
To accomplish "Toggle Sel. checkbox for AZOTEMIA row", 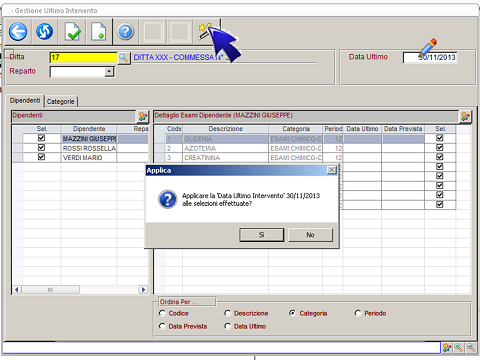I will tap(440, 147).
